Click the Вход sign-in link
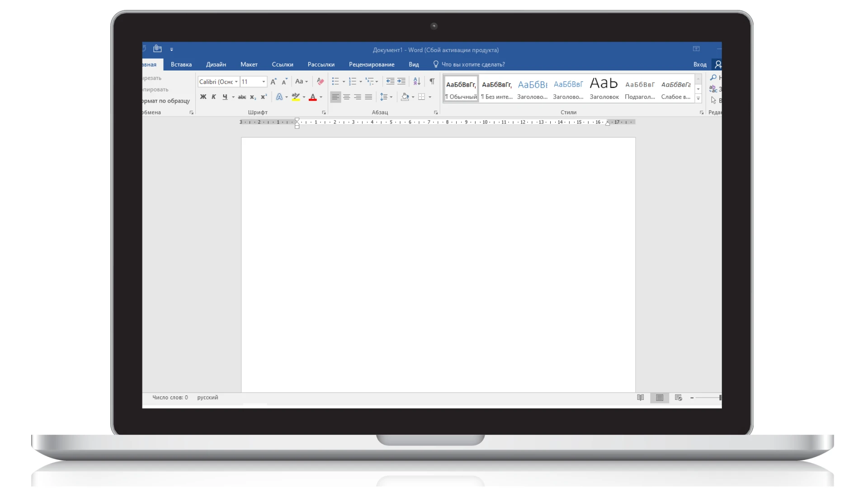868x488 pixels. 699,65
